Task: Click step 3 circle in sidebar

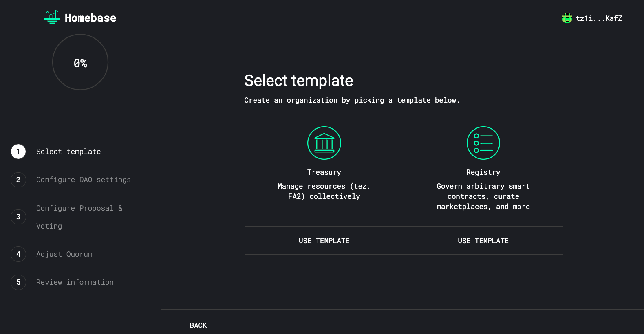Action: click(x=18, y=217)
